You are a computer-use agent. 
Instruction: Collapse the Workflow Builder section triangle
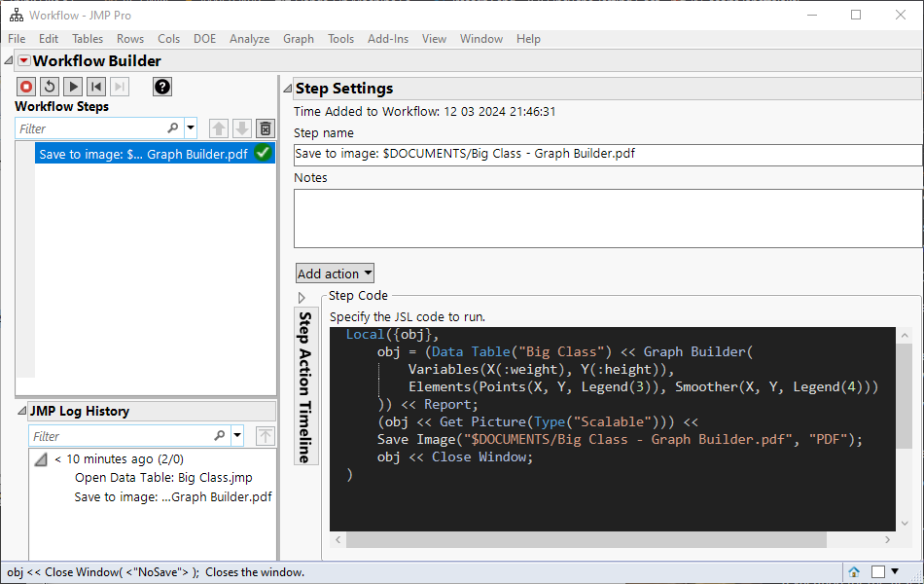coord(7,60)
